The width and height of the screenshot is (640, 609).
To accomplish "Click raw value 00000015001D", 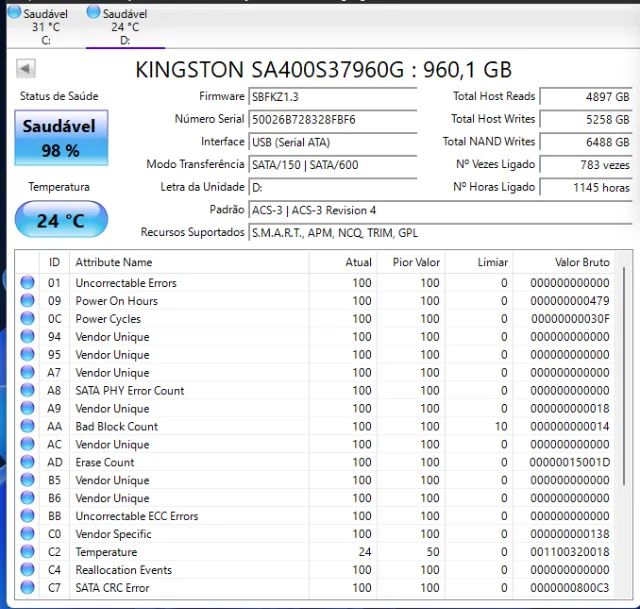I will [570, 462].
